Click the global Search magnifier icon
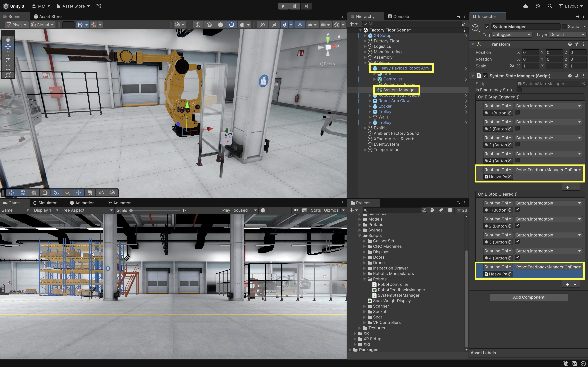The image size is (588, 367). [x=550, y=6]
